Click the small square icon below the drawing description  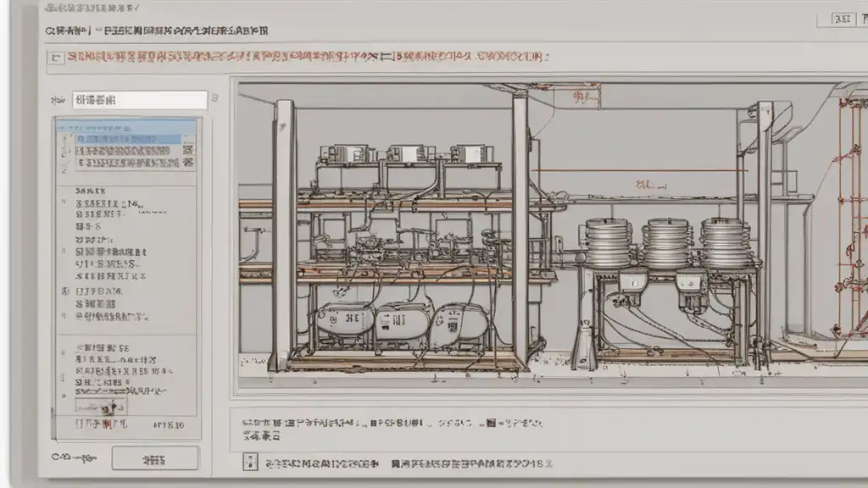[250, 463]
